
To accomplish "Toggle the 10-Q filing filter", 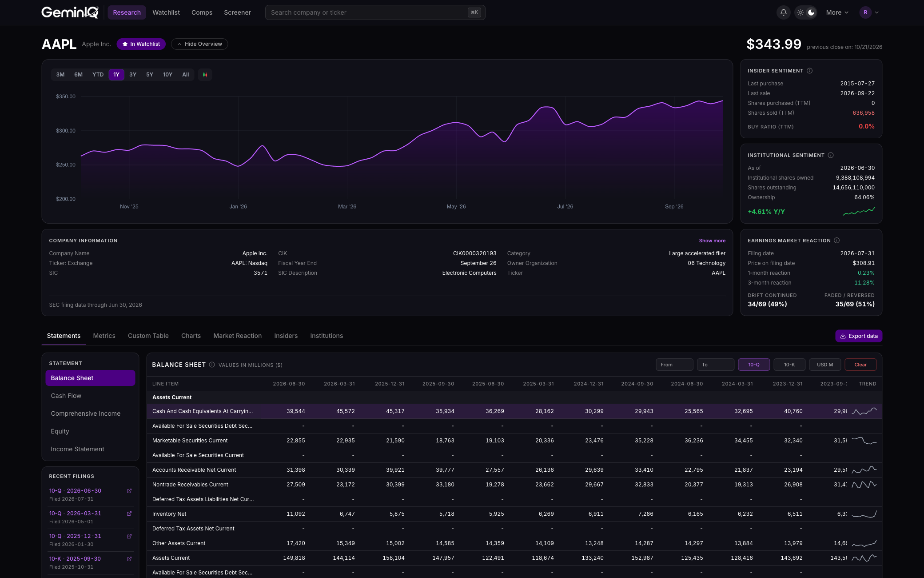I will click(x=754, y=365).
